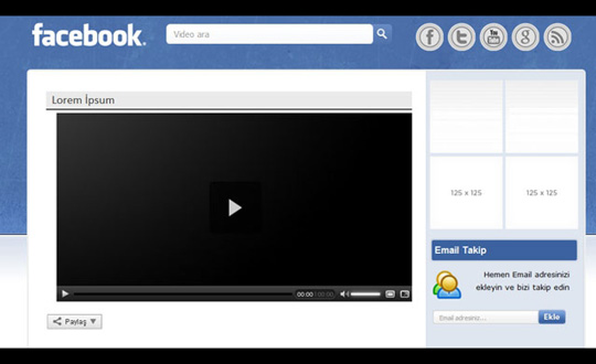Click the facebook logo

click(x=89, y=35)
